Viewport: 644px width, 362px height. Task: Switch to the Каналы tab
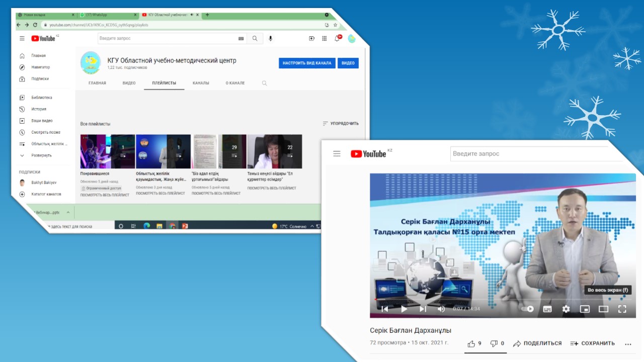tap(201, 83)
